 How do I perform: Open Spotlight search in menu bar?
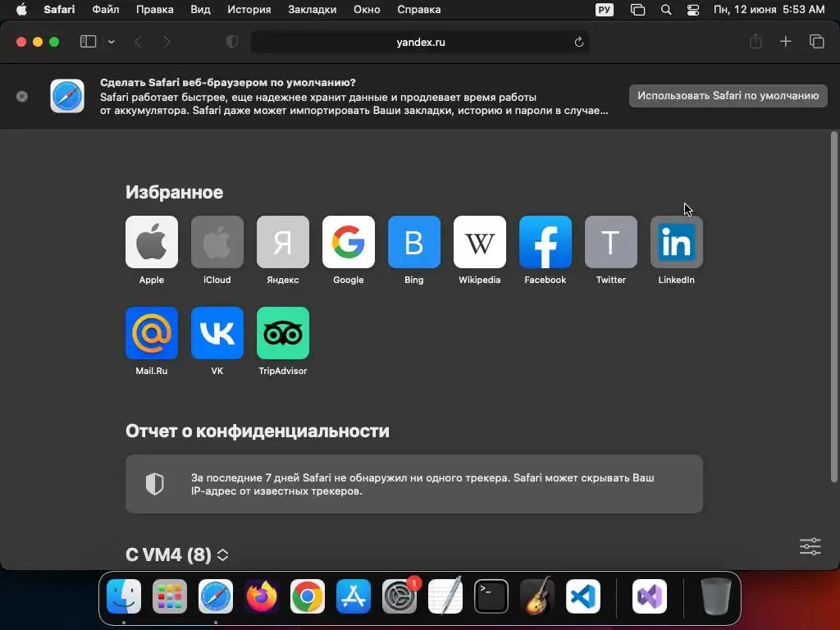coord(666,10)
